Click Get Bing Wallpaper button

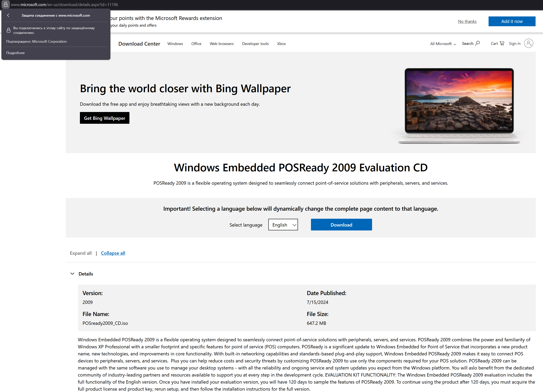click(105, 118)
